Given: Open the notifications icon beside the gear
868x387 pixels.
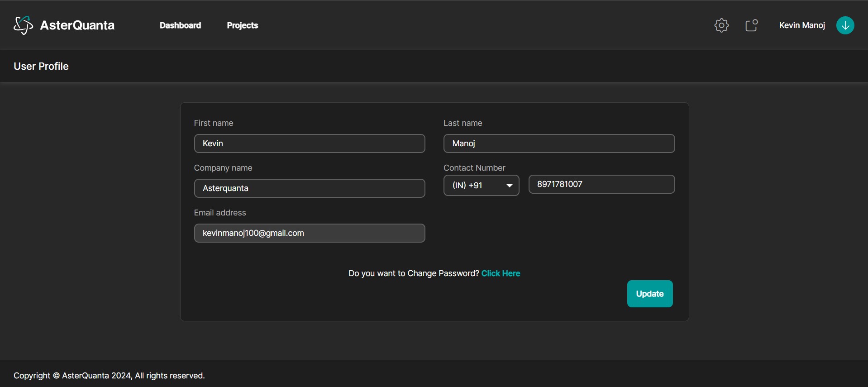Looking at the screenshot, I should pos(752,25).
